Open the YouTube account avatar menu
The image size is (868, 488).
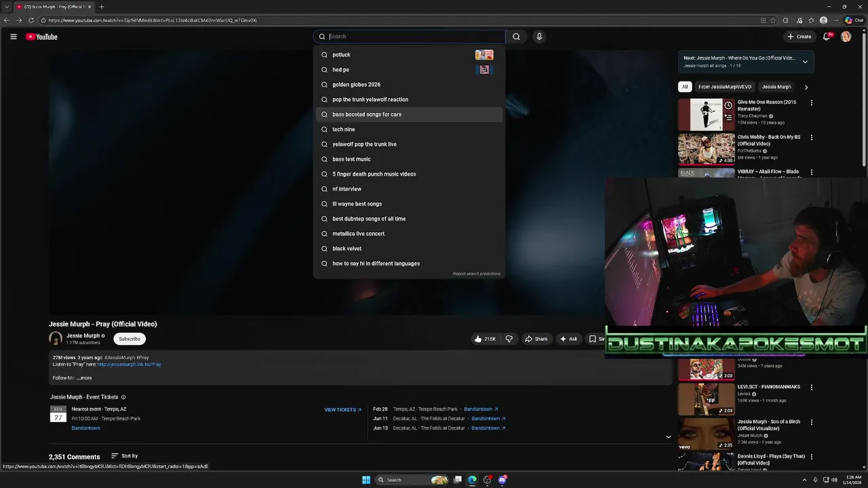pos(846,37)
